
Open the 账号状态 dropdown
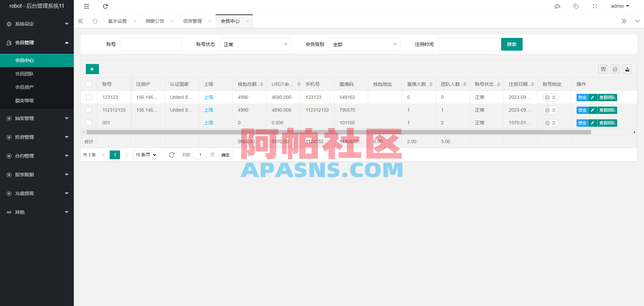coord(255,44)
